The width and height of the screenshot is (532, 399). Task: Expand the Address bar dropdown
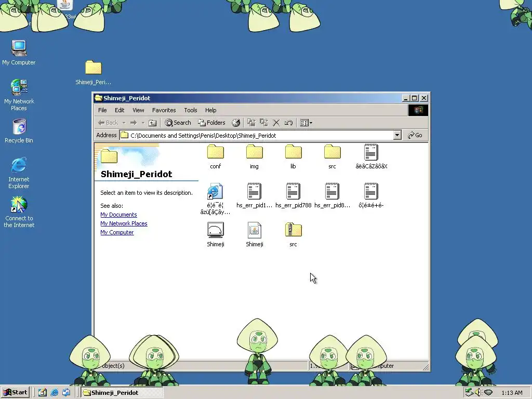click(x=397, y=136)
